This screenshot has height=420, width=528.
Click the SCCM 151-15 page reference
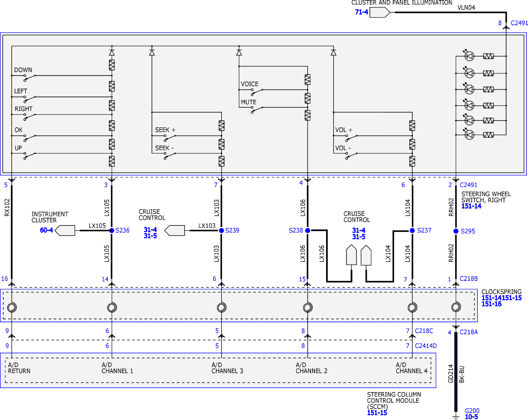click(x=377, y=413)
